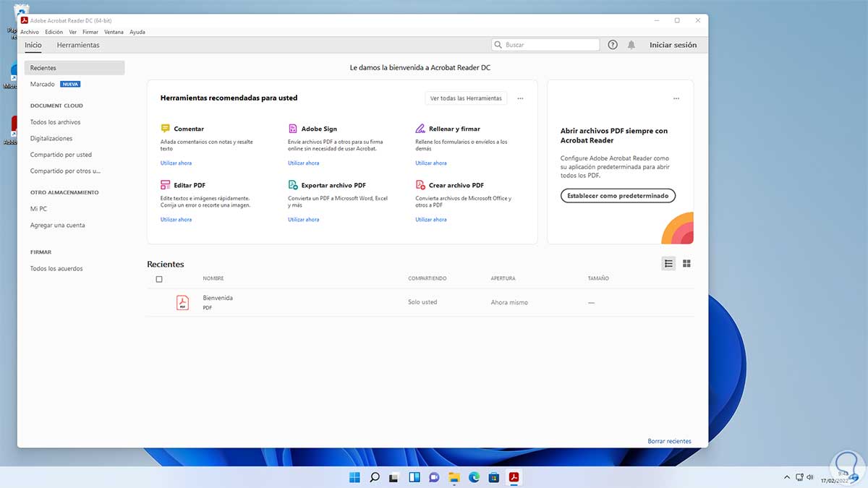868x488 pixels.
Task: Click the Adobe Acrobat logo in title bar
Action: pyautogui.click(x=24, y=20)
